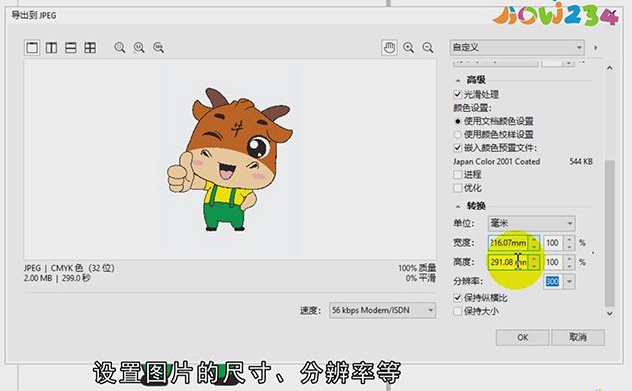Select the four-pane preview layout icon
Viewport: 632px width, 391px height.
(90, 48)
